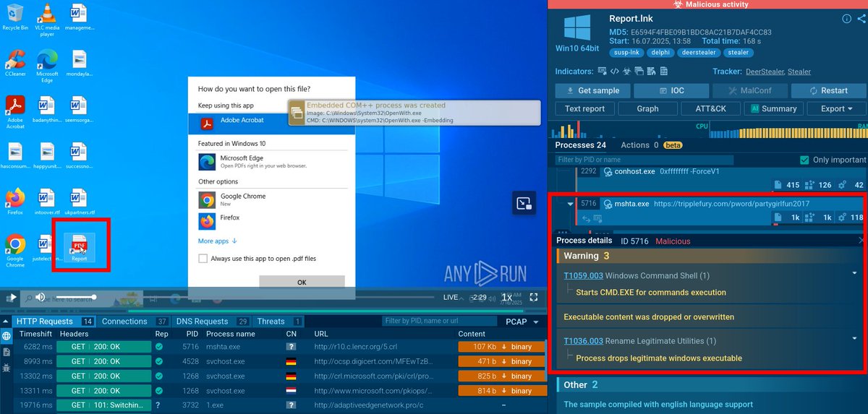This screenshot has height=414, width=868.
Task: Click the task info icon beside Report.lnk
Action: [x=846, y=20]
